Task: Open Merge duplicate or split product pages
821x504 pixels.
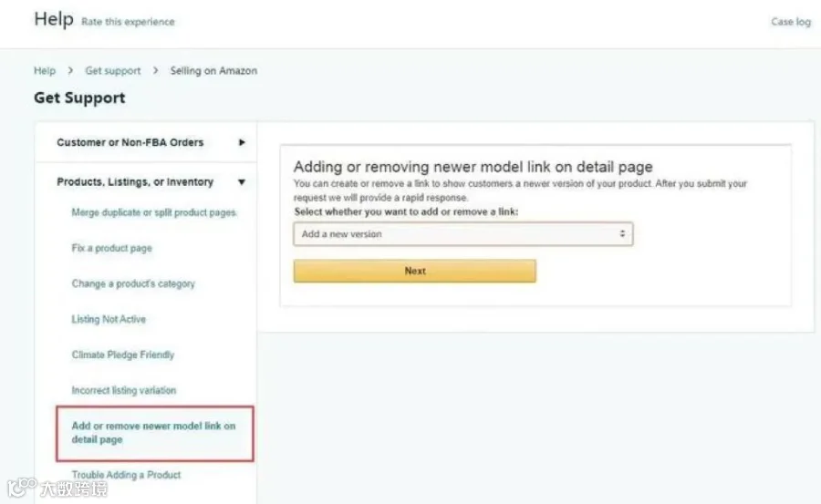Action: click(154, 212)
